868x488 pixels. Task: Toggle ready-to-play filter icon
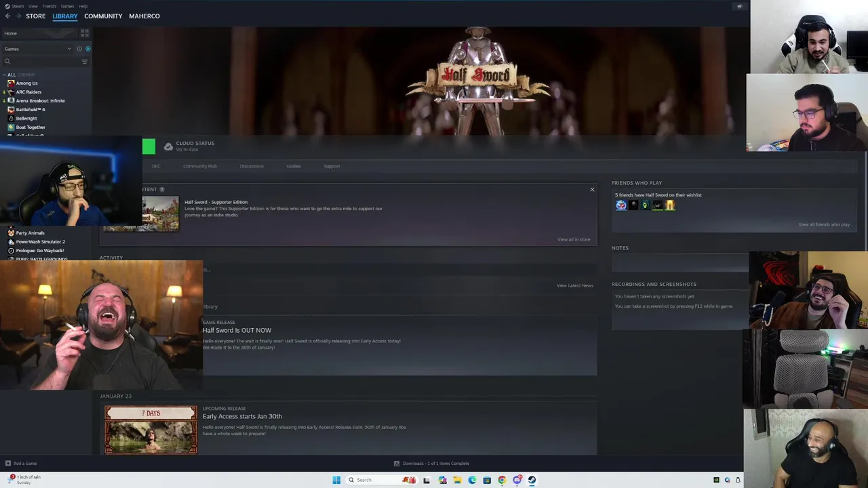point(87,49)
